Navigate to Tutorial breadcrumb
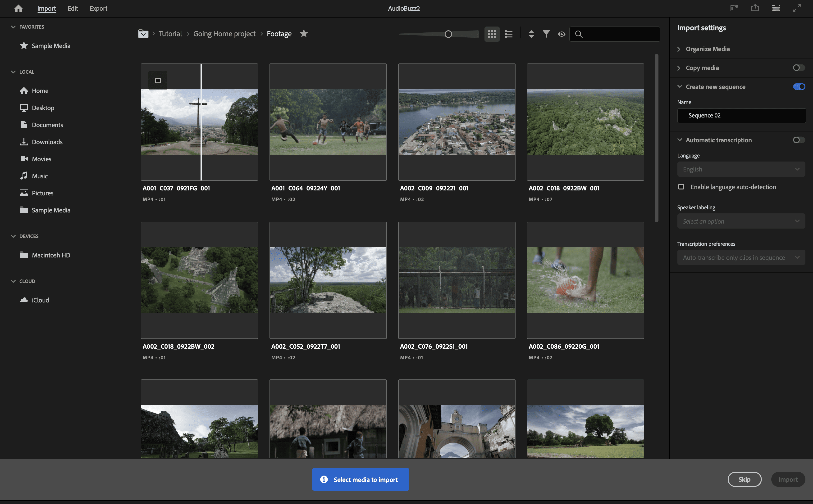 170,34
